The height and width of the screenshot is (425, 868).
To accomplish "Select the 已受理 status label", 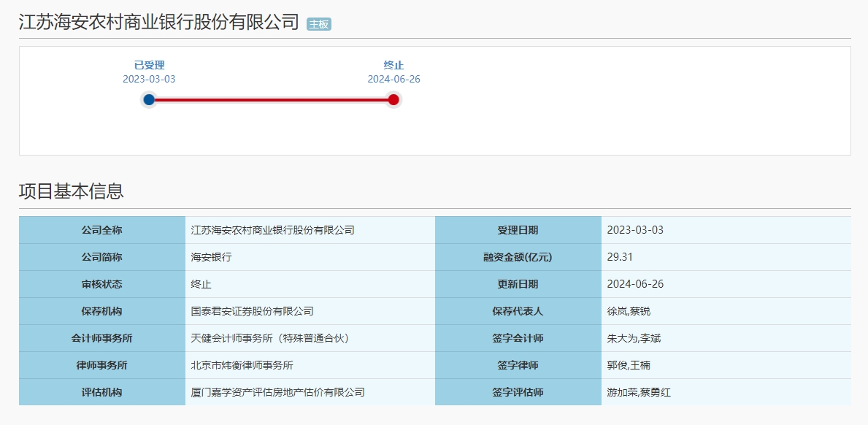I will 150,65.
